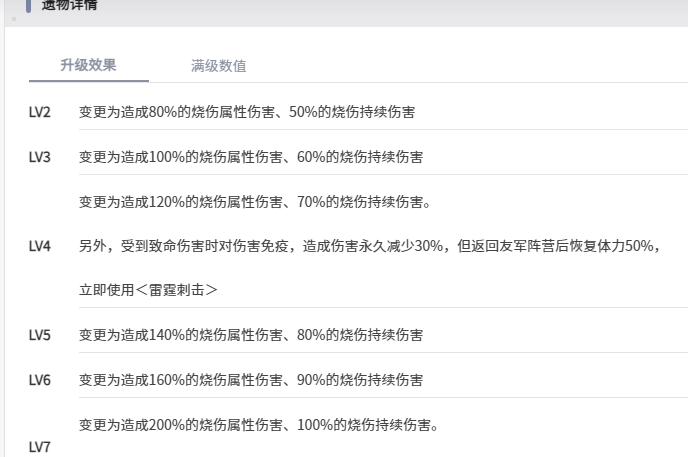Click the LV4 level label
688x457 pixels.
pos(40,246)
